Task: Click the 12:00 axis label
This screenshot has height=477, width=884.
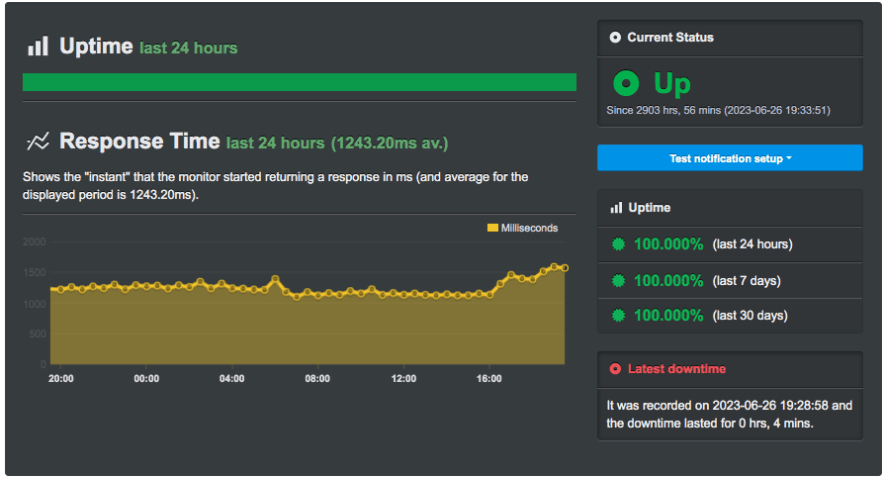Action: pos(404,379)
